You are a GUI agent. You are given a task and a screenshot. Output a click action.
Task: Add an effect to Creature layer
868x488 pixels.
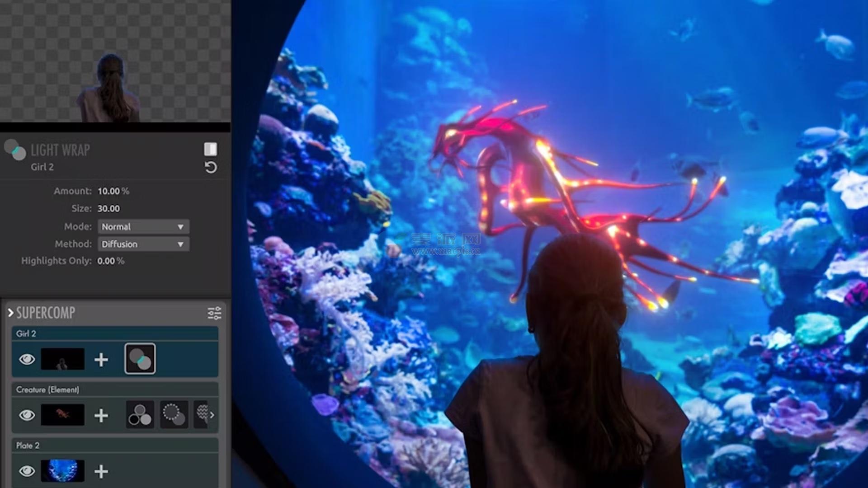click(x=101, y=416)
